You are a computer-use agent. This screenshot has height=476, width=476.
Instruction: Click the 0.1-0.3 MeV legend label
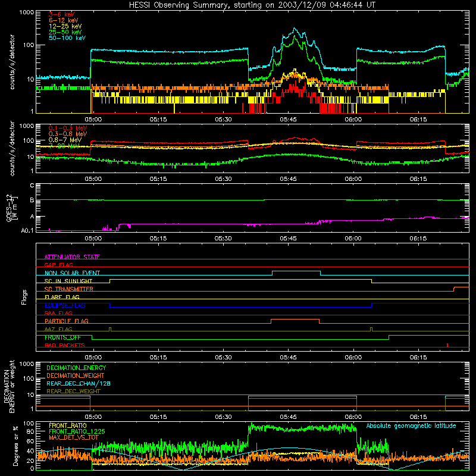[x=68, y=128]
